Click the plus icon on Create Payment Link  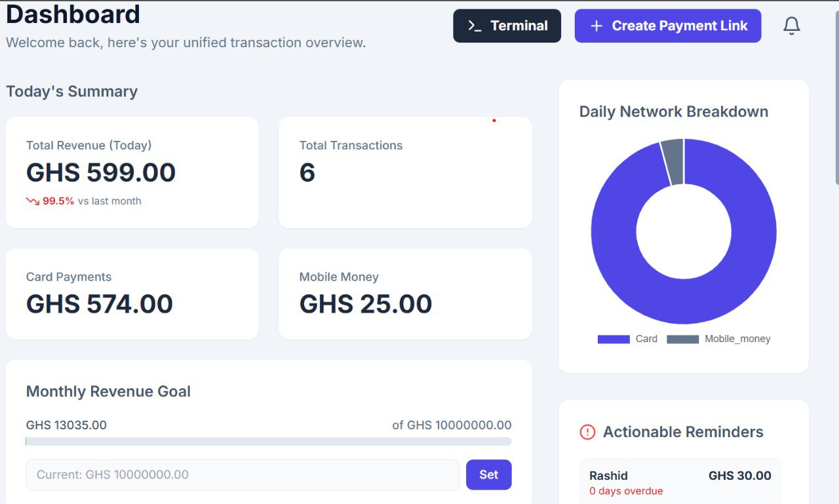click(x=596, y=26)
